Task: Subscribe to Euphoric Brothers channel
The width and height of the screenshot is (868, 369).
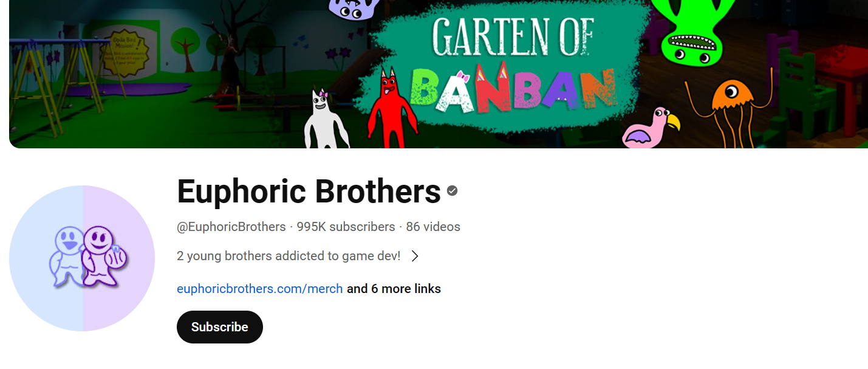Action: tap(220, 327)
